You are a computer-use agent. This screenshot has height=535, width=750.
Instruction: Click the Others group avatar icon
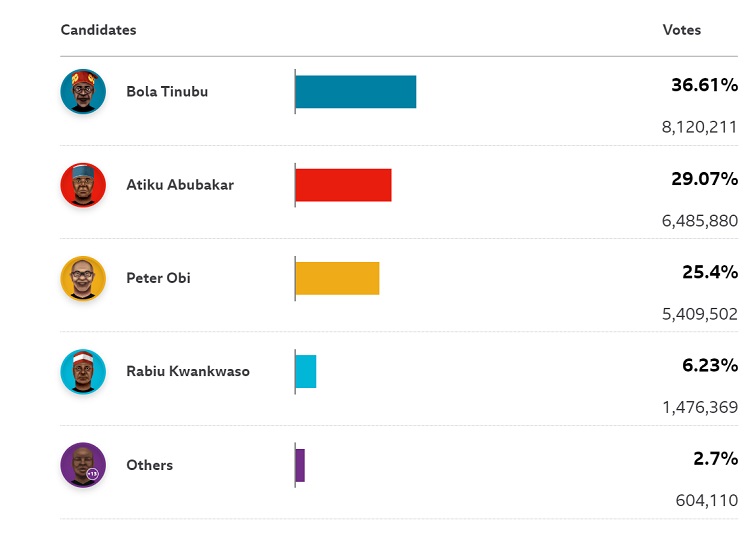83,465
